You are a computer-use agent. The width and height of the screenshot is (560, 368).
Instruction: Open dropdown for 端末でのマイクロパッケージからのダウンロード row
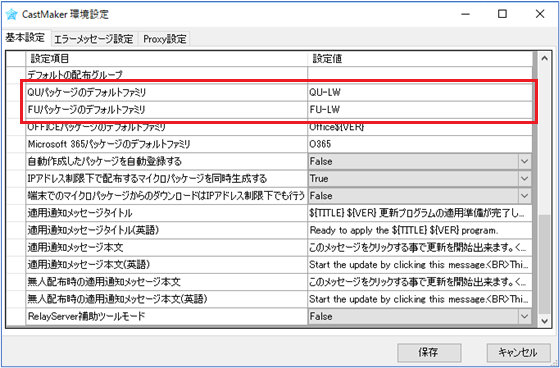(524, 196)
